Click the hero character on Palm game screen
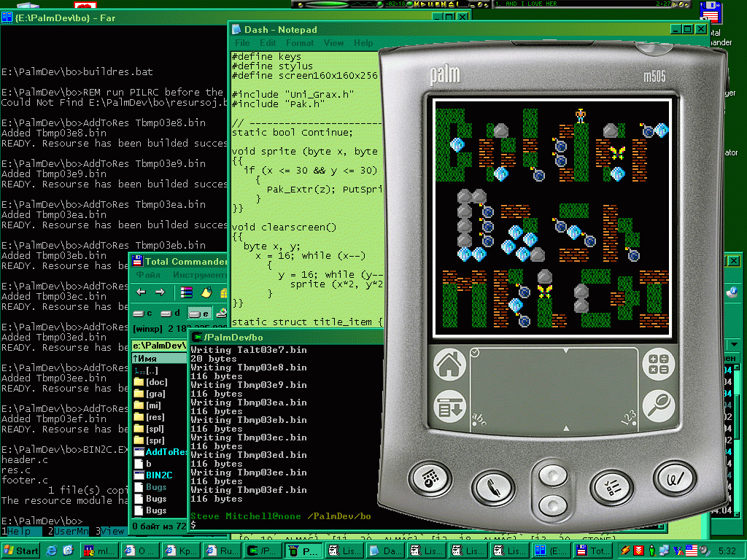 coord(580,116)
